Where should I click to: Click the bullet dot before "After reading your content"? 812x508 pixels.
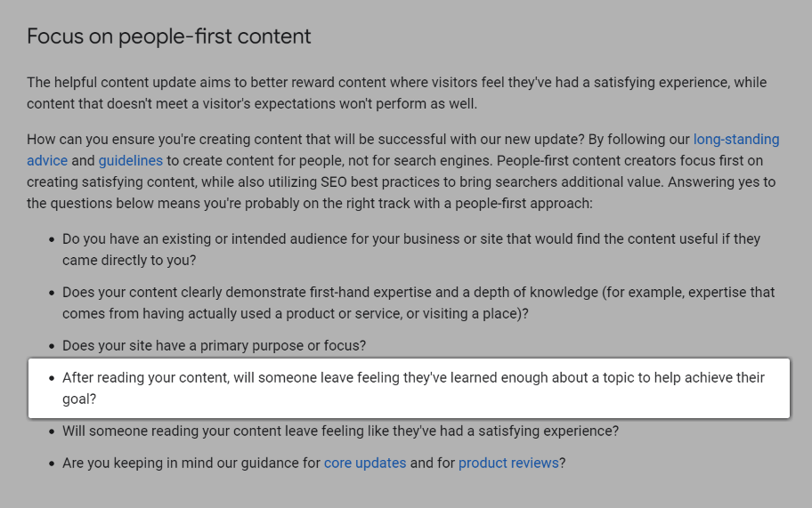pos(49,378)
